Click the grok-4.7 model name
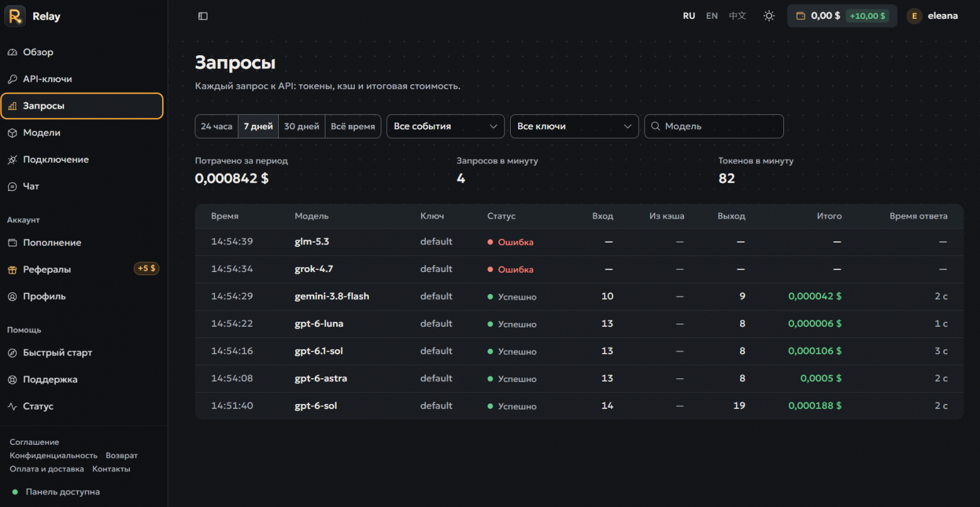The width and height of the screenshot is (980, 507). pyautogui.click(x=313, y=269)
